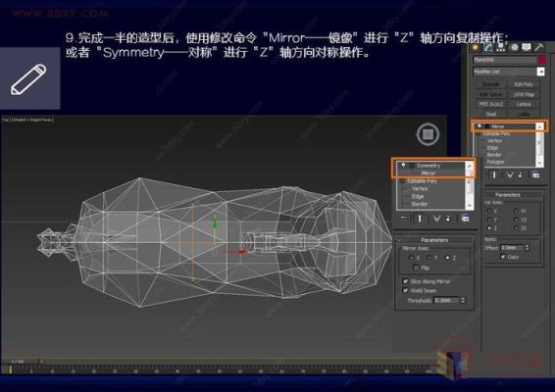Remove modifier icon under Mirror stack
The width and height of the screenshot is (555, 392).
[x=520, y=174]
